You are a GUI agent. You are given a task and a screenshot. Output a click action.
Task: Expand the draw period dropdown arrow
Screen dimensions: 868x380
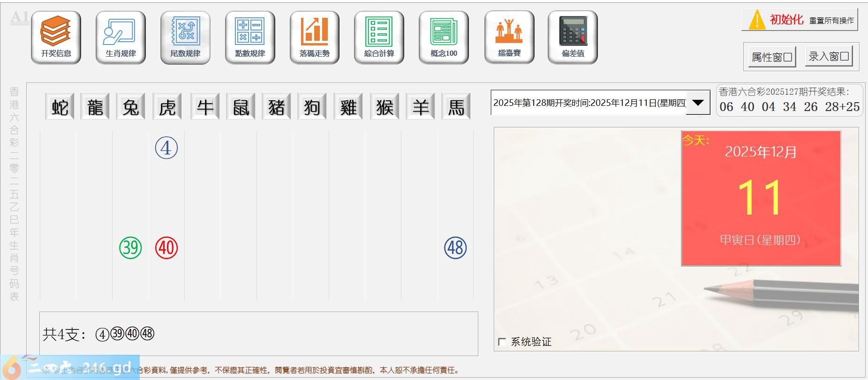698,103
